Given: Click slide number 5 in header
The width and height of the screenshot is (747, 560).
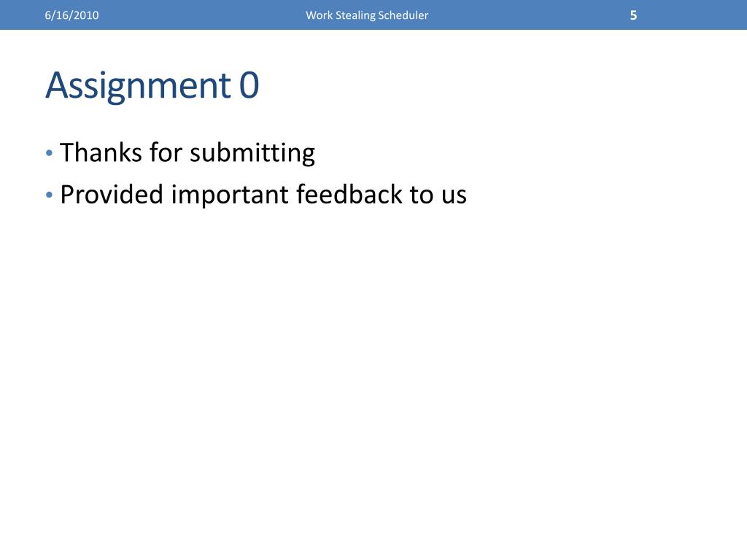Looking at the screenshot, I should [633, 15].
